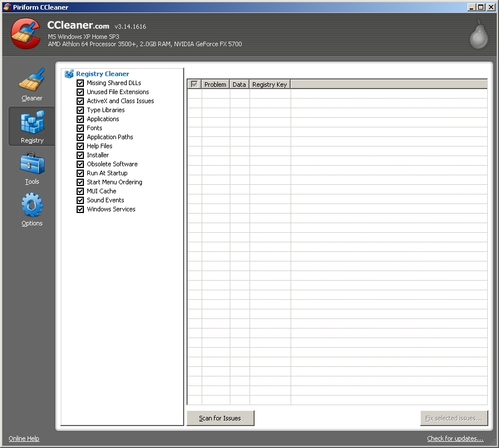Disable the Obsolete Software scan option
Viewport: 499px width, 448px height.
click(80, 164)
